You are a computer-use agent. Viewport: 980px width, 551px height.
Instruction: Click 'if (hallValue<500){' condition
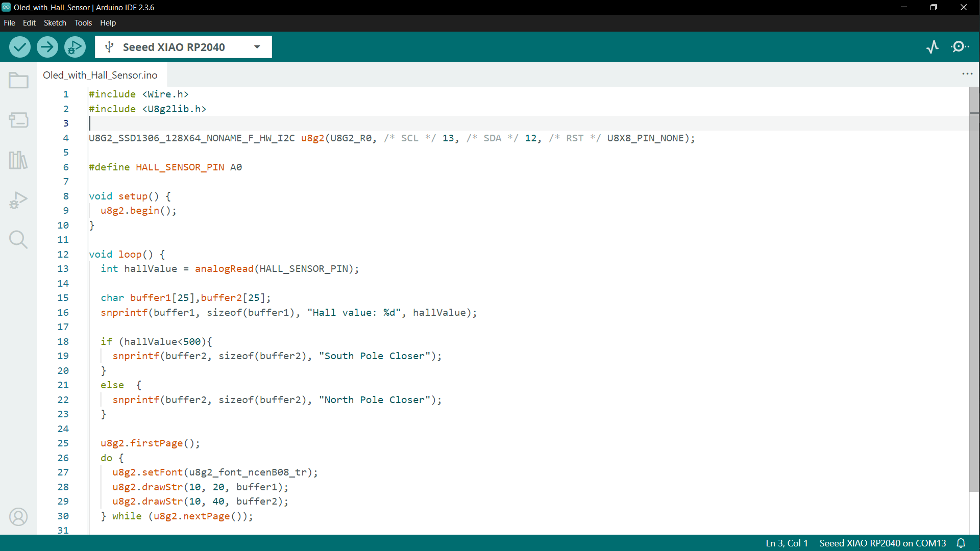[x=156, y=342]
